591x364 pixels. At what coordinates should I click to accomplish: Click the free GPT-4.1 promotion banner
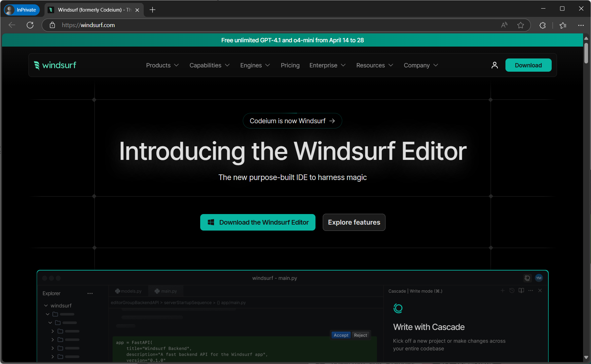[292, 40]
